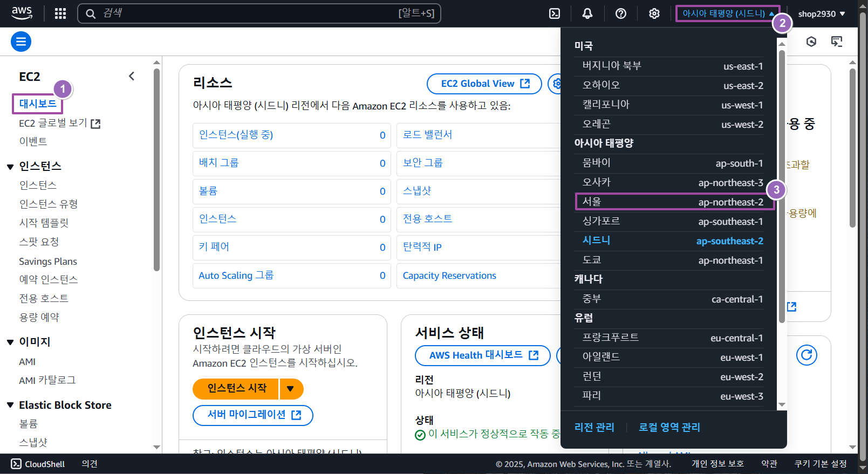Open 보안 그룹 resource link
The height and width of the screenshot is (474, 868).
pyautogui.click(x=422, y=163)
